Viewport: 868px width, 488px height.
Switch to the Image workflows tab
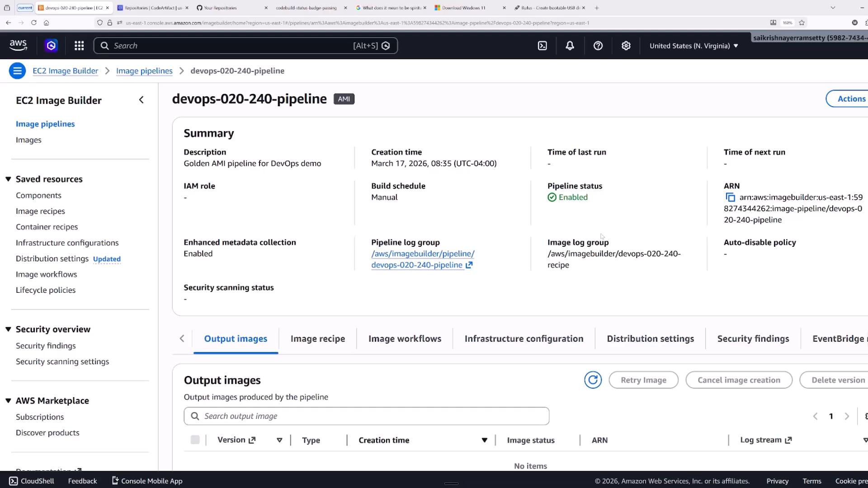[405, 339]
